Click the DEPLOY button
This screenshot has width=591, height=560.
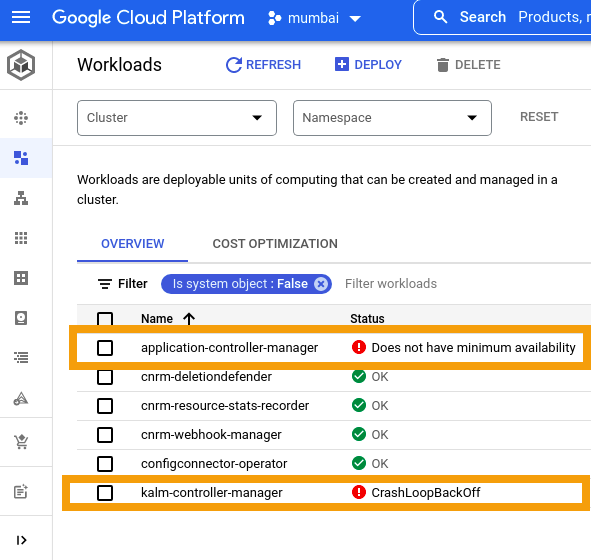368,65
